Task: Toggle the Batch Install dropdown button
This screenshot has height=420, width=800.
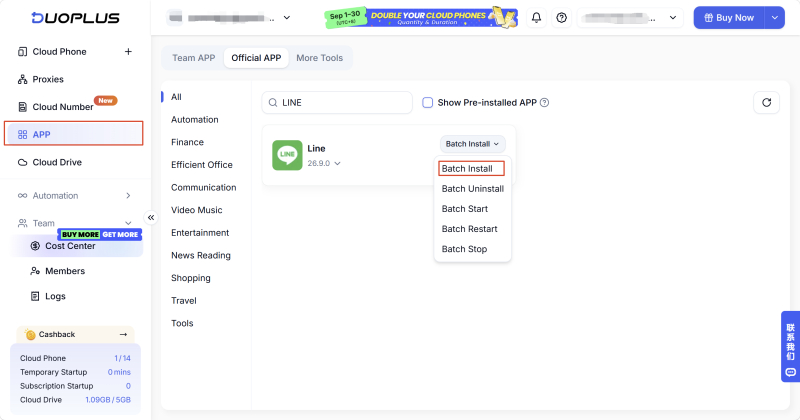Action: tap(472, 144)
